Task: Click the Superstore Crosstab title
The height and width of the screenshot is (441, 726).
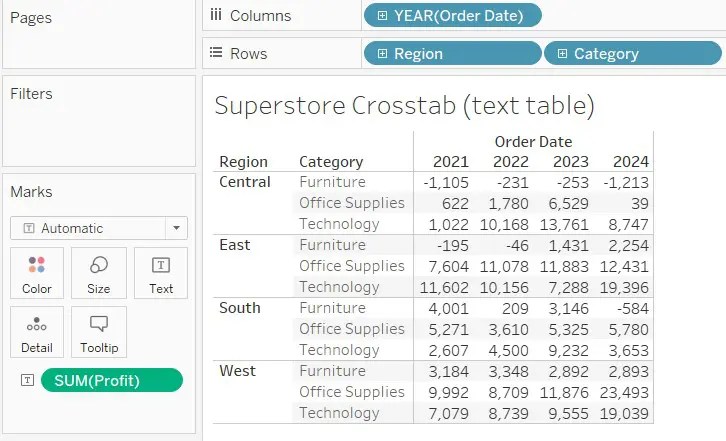Action: [x=404, y=106]
